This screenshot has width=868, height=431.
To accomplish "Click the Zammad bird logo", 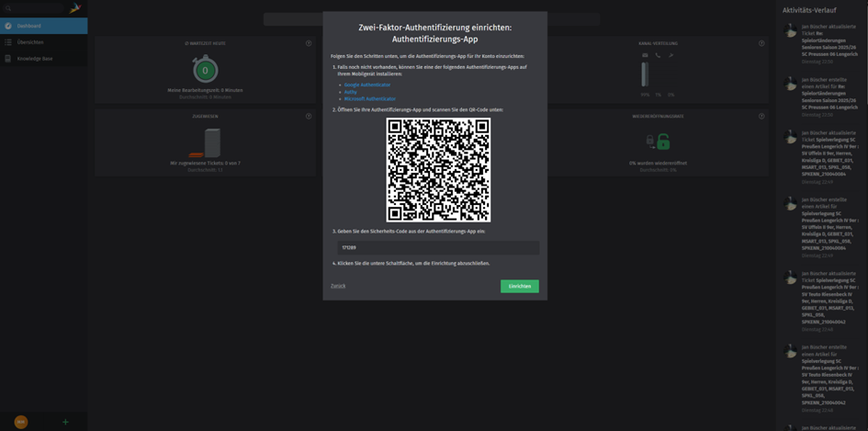I will pyautogui.click(x=75, y=8).
